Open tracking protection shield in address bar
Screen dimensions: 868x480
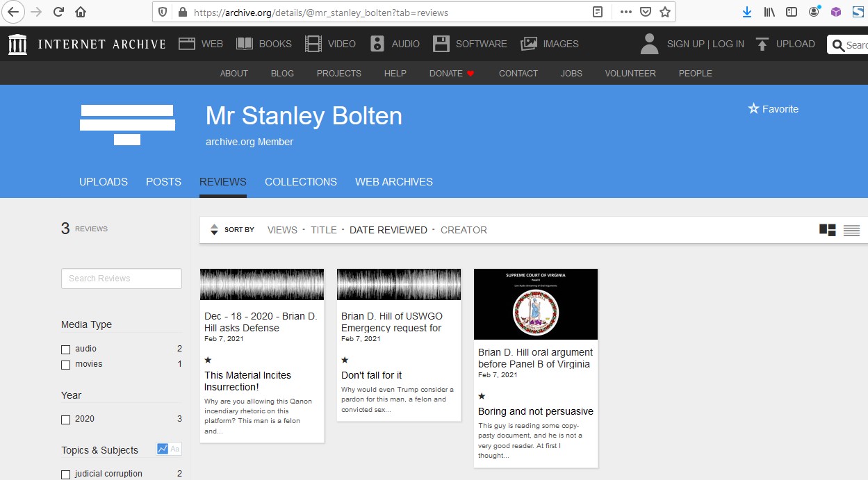click(x=163, y=13)
